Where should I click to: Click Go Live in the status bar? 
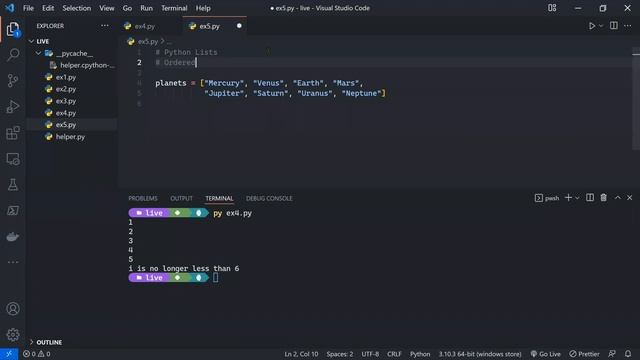coord(546,354)
